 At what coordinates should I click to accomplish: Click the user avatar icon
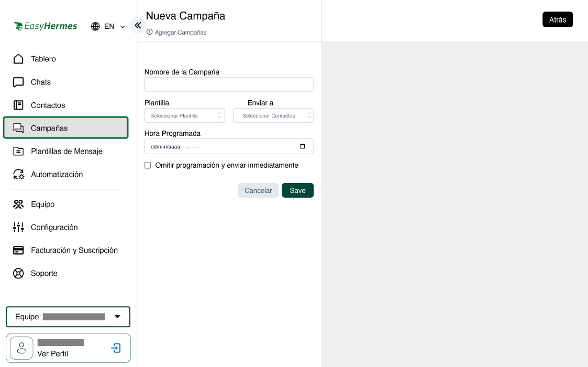22,348
